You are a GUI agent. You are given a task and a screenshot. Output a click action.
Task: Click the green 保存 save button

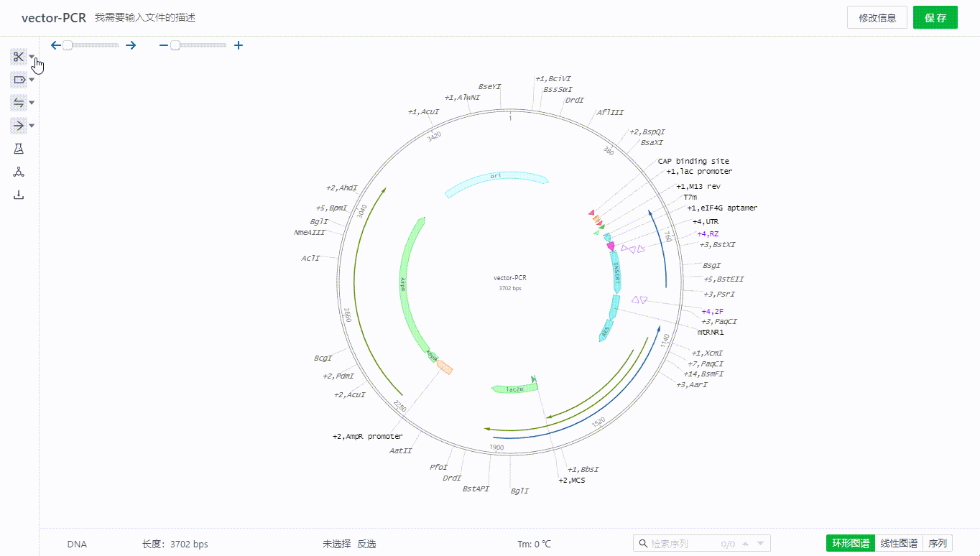tap(935, 18)
